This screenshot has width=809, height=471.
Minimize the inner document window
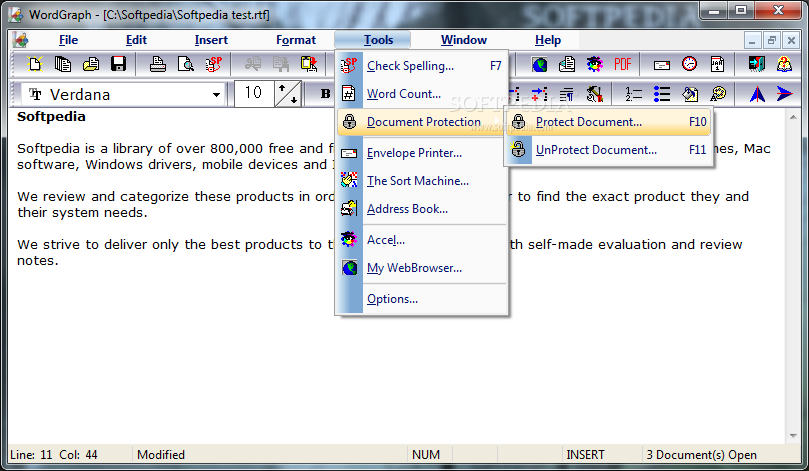(753, 40)
